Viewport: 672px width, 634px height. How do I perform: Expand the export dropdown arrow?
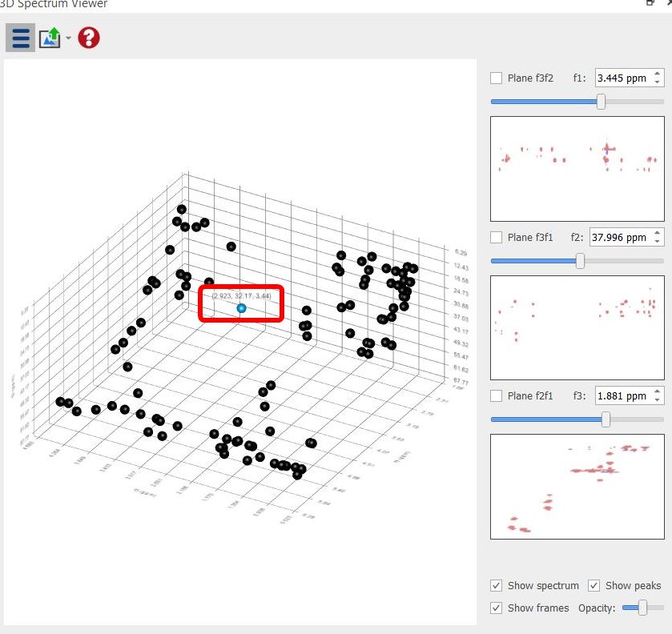69,38
